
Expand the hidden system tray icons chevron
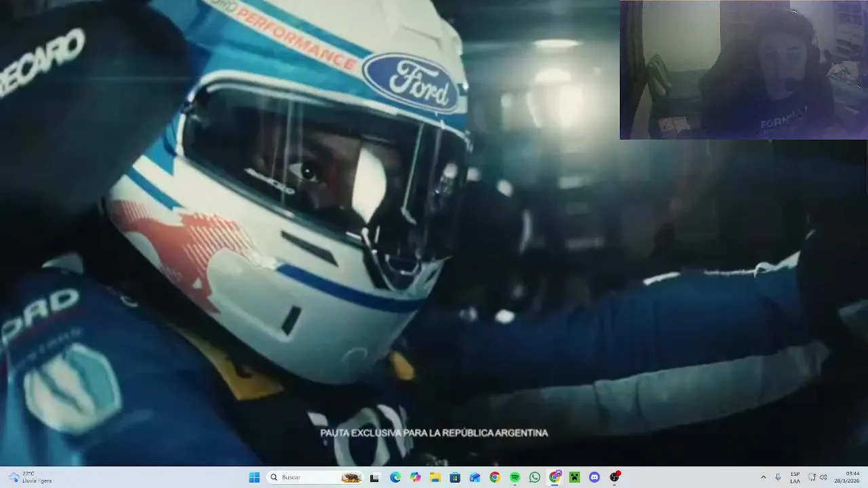(763, 477)
